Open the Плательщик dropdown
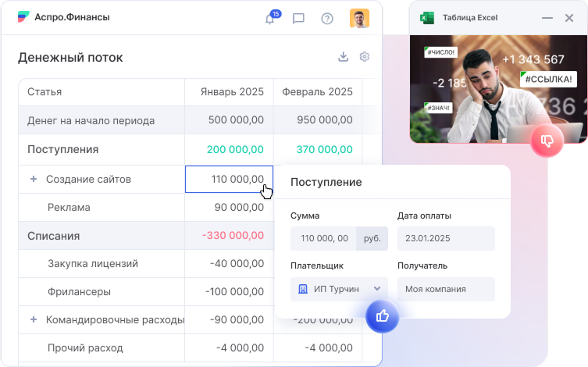Viewport: 588px width, 367px height. tap(339, 289)
